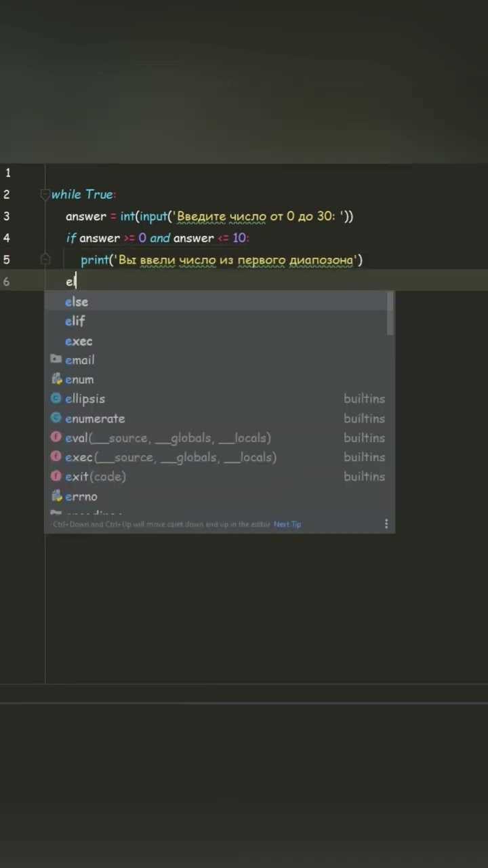Click line number 2 in the gutter
This screenshot has width=488, height=868.
pos(7,195)
